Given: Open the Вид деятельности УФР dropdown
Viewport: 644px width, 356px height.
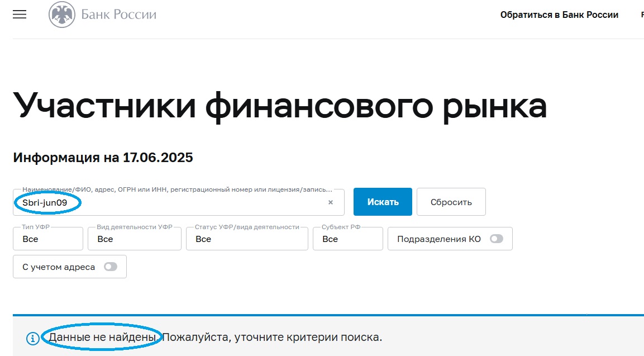Looking at the screenshot, I should tap(135, 239).
